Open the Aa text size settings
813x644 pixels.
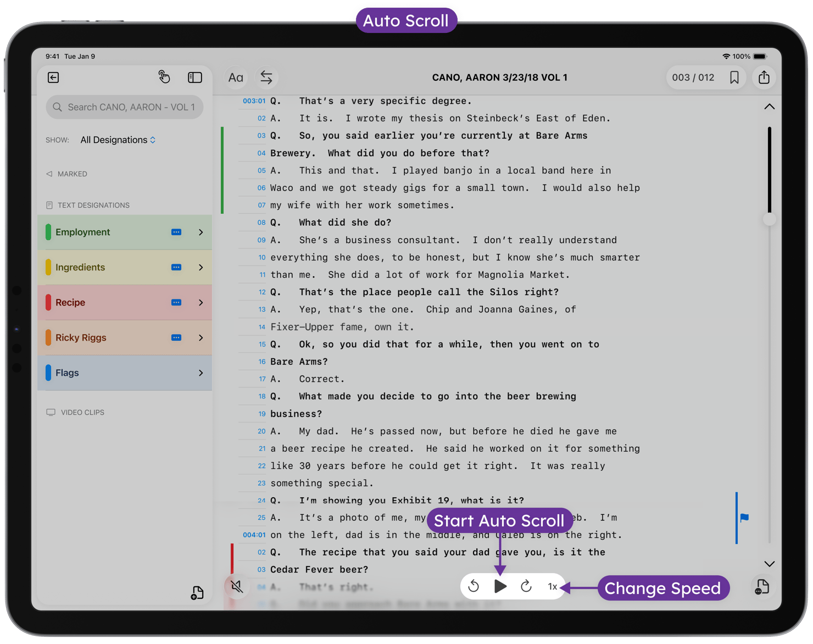[x=236, y=77]
